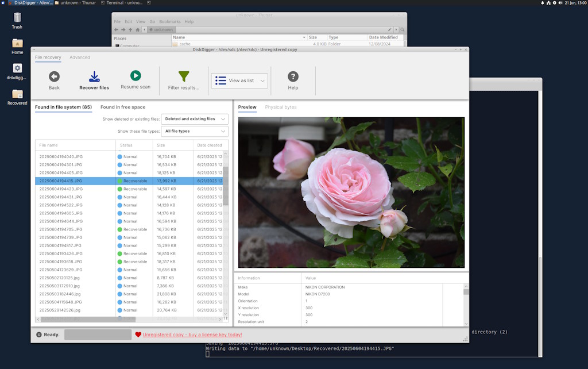Open the Found in free space tab
588x369 pixels.
click(123, 107)
